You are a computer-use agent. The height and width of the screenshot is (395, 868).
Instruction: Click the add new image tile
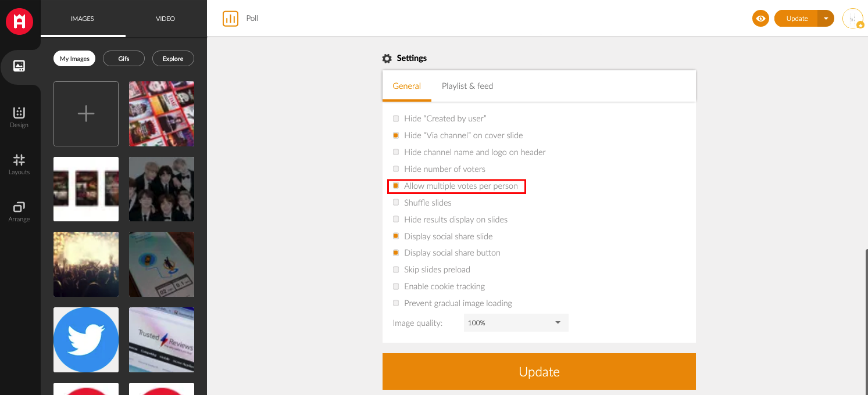(86, 114)
